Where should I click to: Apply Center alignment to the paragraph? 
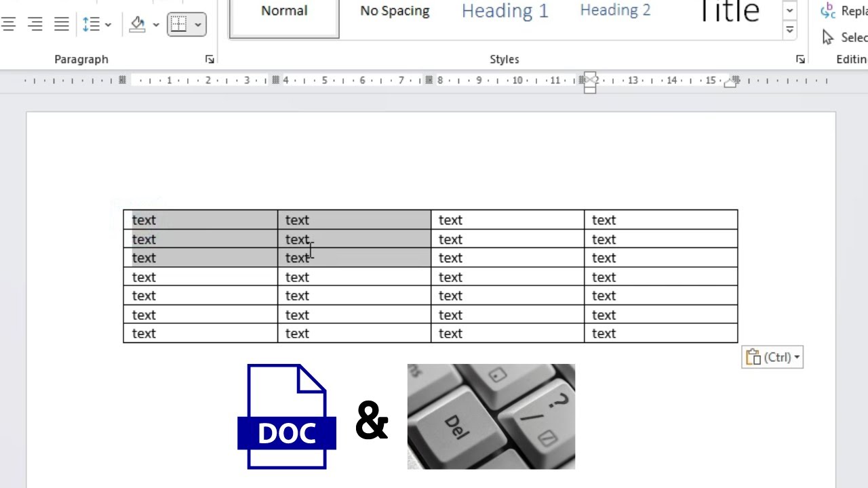[x=9, y=24]
